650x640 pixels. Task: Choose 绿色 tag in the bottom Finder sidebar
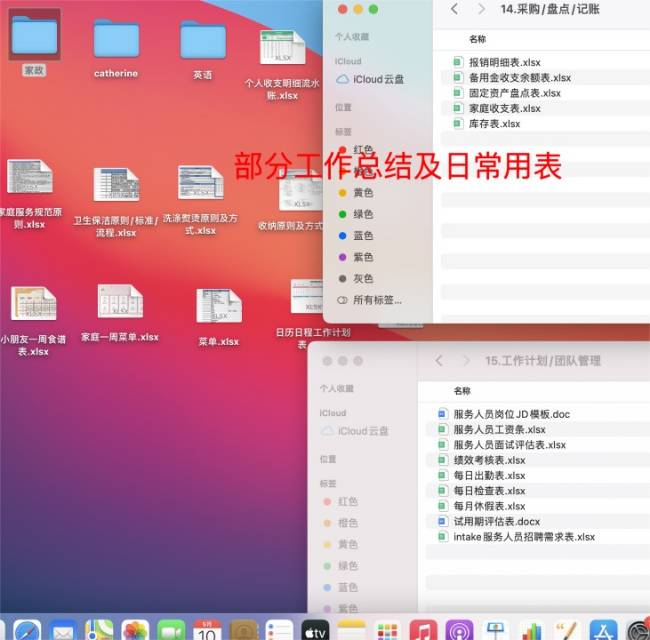pos(341,566)
